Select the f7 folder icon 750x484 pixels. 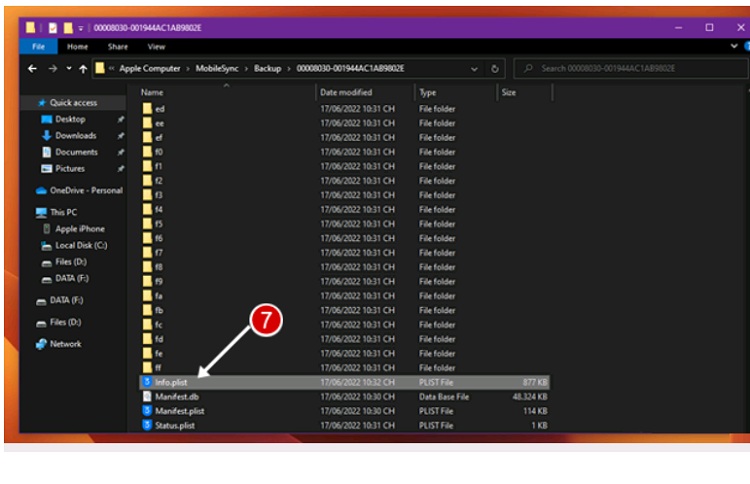[147, 252]
